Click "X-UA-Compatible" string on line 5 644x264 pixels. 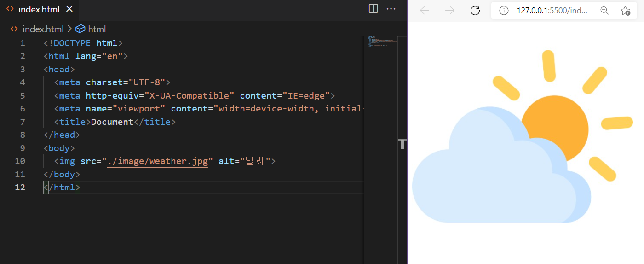190,96
